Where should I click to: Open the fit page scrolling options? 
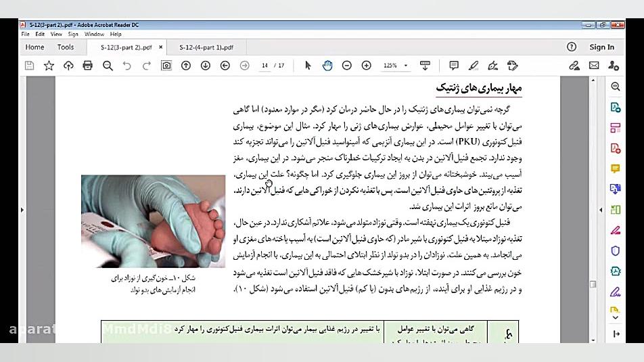425,66
